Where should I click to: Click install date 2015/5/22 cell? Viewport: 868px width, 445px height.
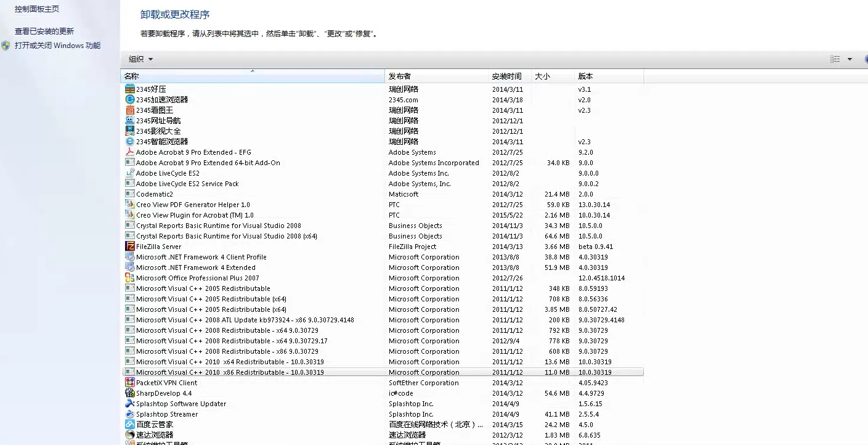click(x=508, y=215)
